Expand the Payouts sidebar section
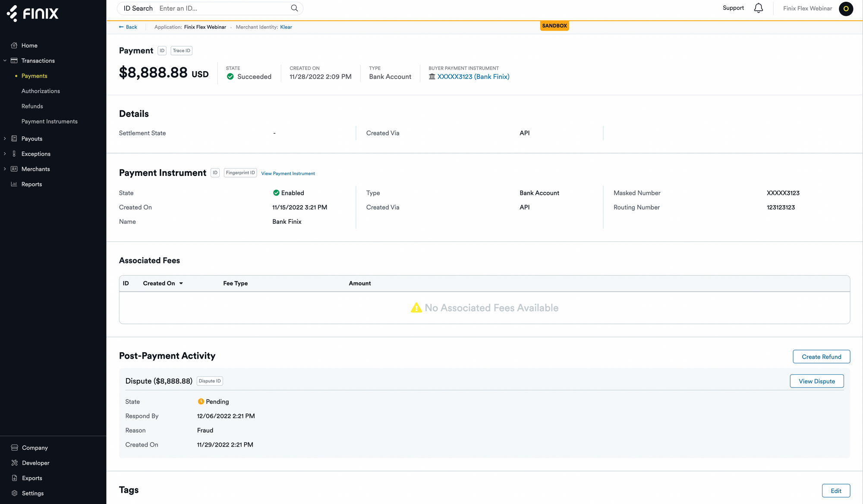 (x=5, y=139)
